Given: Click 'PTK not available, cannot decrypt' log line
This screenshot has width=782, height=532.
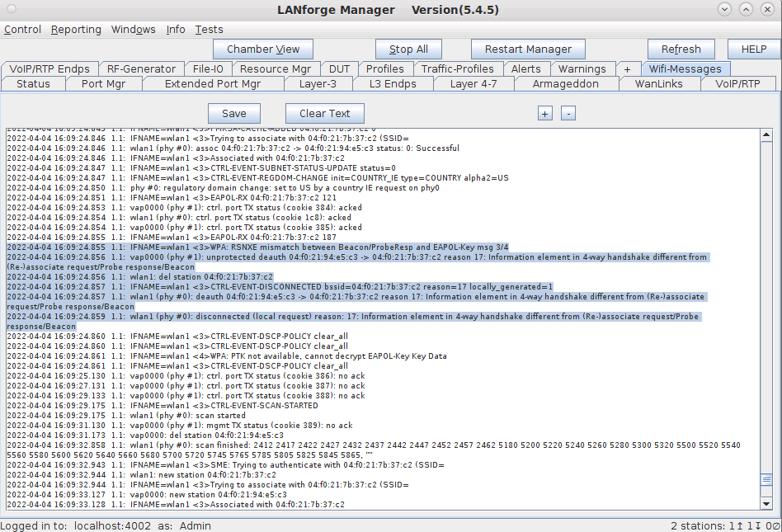Looking at the screenshot, I should [x=227, y=356].
